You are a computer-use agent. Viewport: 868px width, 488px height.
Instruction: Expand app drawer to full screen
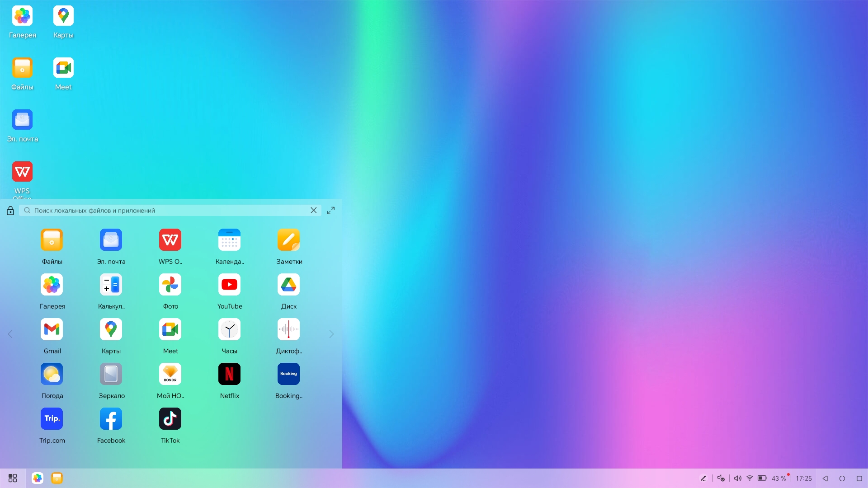[x=331, y=211]
